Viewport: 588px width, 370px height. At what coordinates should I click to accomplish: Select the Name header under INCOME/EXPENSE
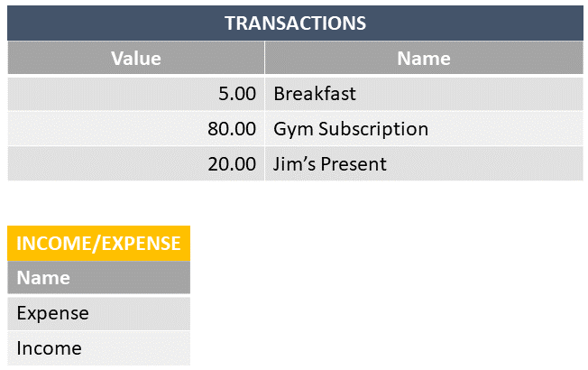pos(43,278)
